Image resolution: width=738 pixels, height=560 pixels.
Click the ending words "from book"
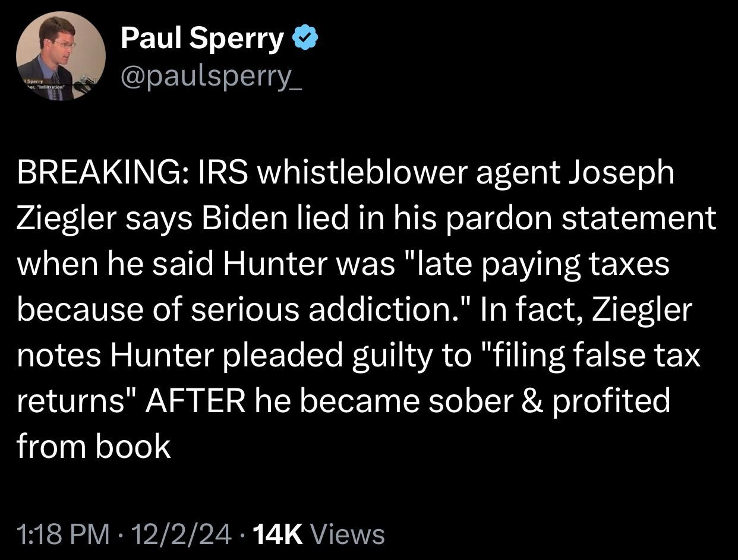[94, 446]
